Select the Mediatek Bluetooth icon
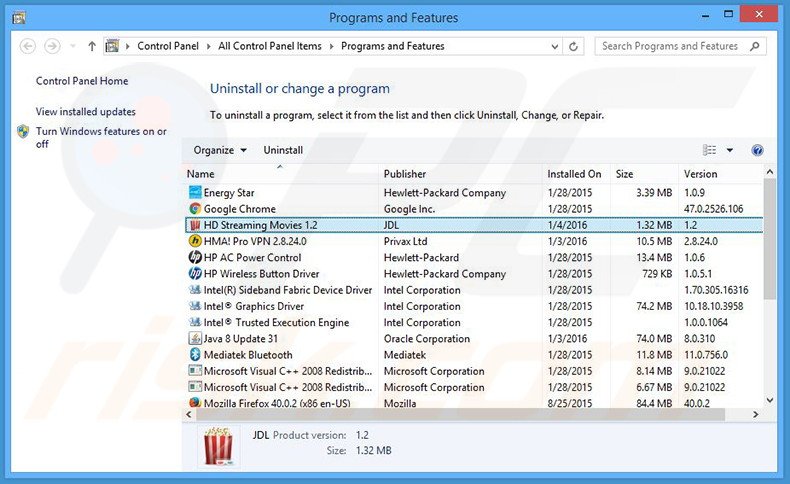This screenshot has height=484, width=790. pyautogui.click(x=195, y=355)
